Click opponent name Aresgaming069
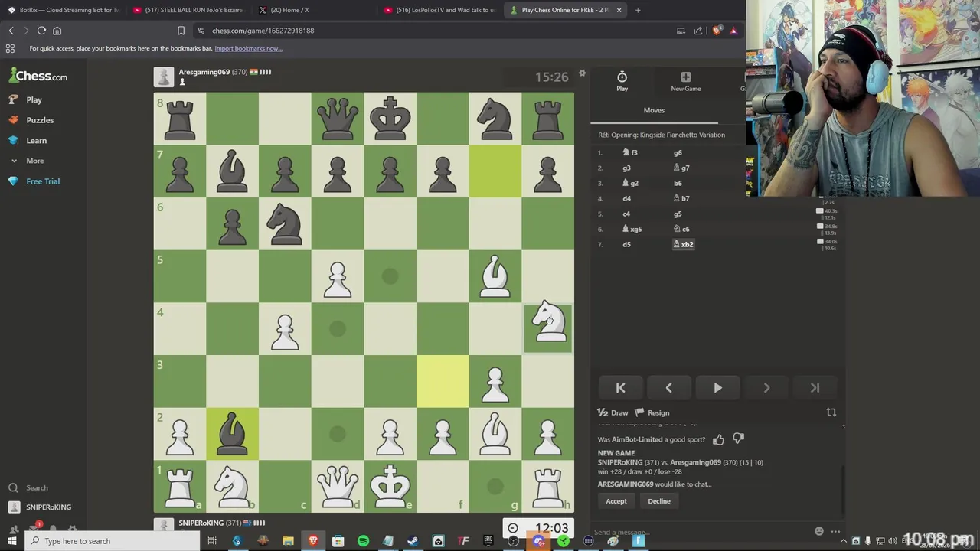The image size is (980, 551). 204,72
